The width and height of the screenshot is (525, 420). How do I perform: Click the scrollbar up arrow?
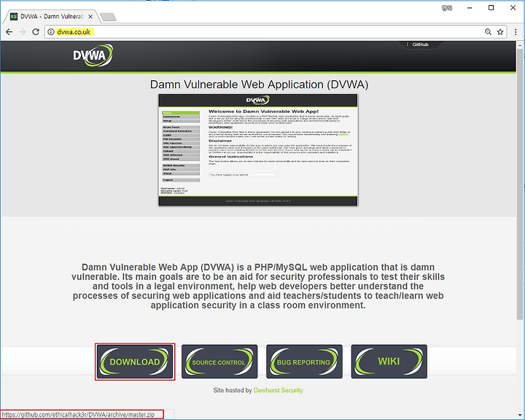pyautogui.click(x=520, y=45)
